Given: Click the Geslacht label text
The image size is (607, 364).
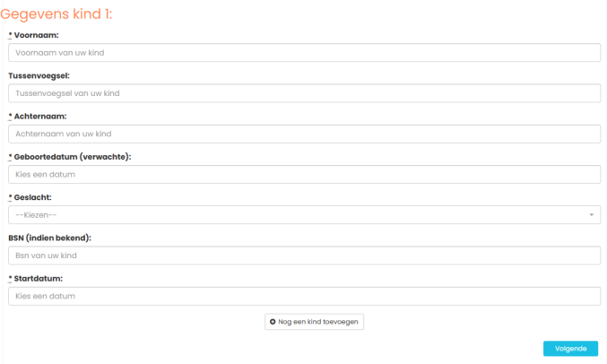Looking at the screenshot, I should click(x=32, y=197).
